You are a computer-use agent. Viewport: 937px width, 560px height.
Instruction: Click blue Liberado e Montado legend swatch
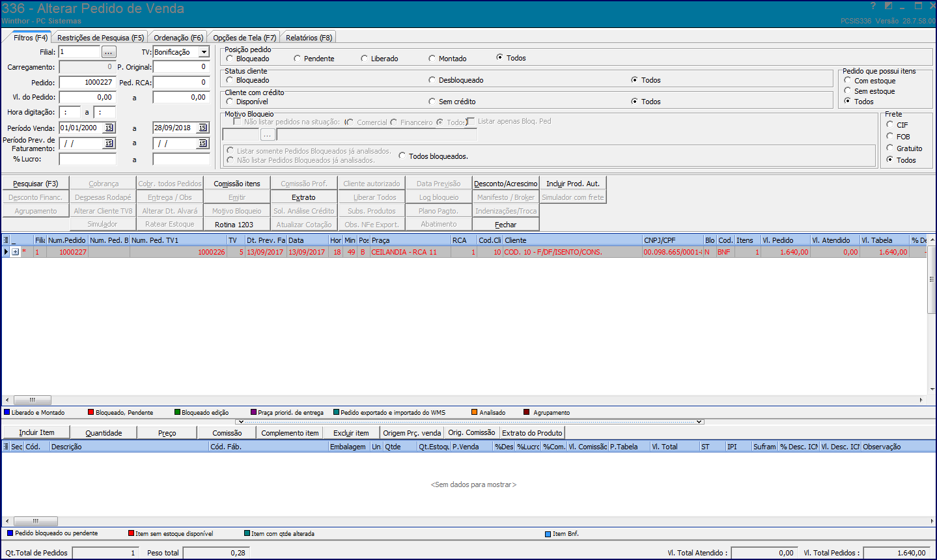pyautogui.click(x=7, y=412)
